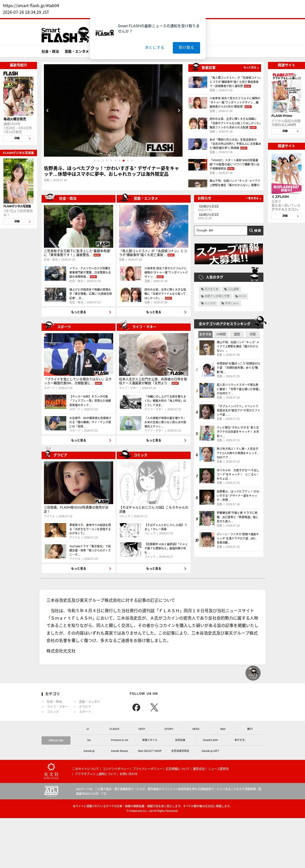Open the X (Twitter) follow icon
Viewport: 305px width, 868px height.
pyautogui.click(x=154, y=707)
